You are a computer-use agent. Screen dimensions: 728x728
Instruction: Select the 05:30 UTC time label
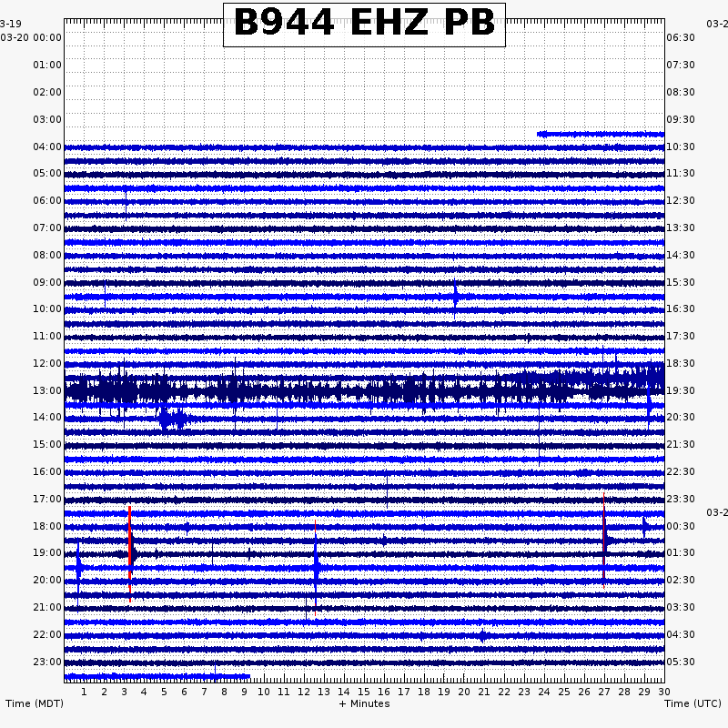pos(681,662)
